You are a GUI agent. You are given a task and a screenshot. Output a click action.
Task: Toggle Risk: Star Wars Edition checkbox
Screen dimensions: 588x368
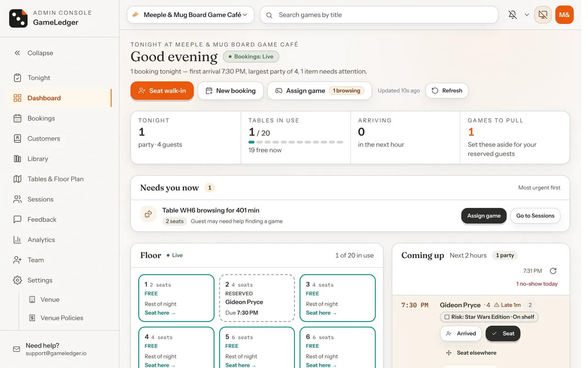click(447, 317)
